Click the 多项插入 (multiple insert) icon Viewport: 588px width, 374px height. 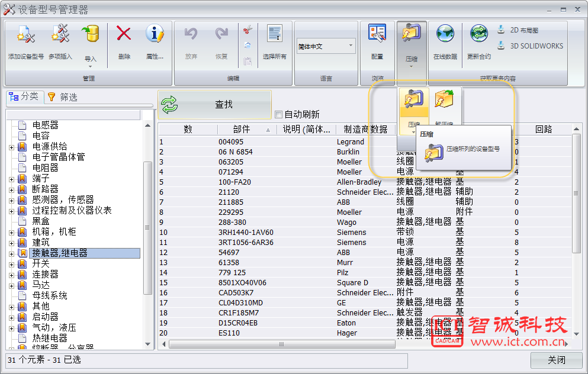pos(60,35)
